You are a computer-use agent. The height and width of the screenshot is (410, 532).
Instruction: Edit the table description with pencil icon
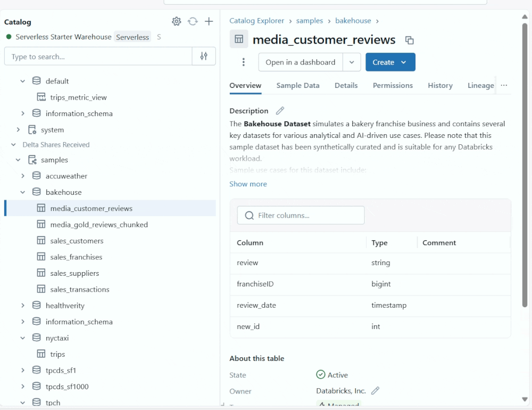[x=280, y=111]
